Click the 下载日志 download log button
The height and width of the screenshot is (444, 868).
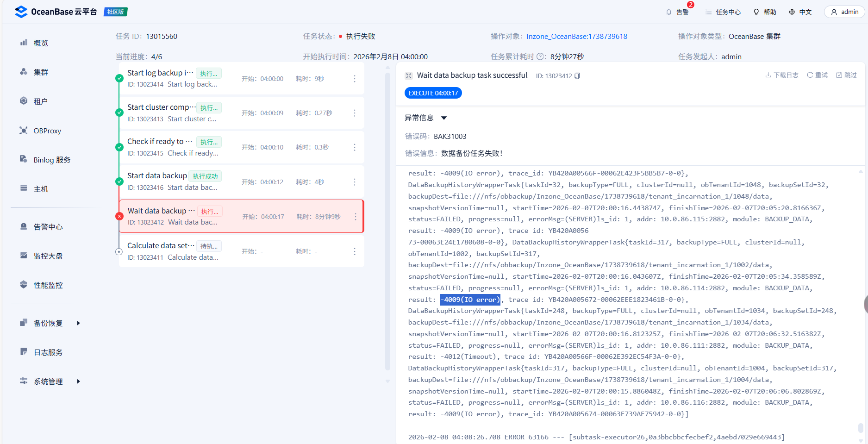pos(781,75)
